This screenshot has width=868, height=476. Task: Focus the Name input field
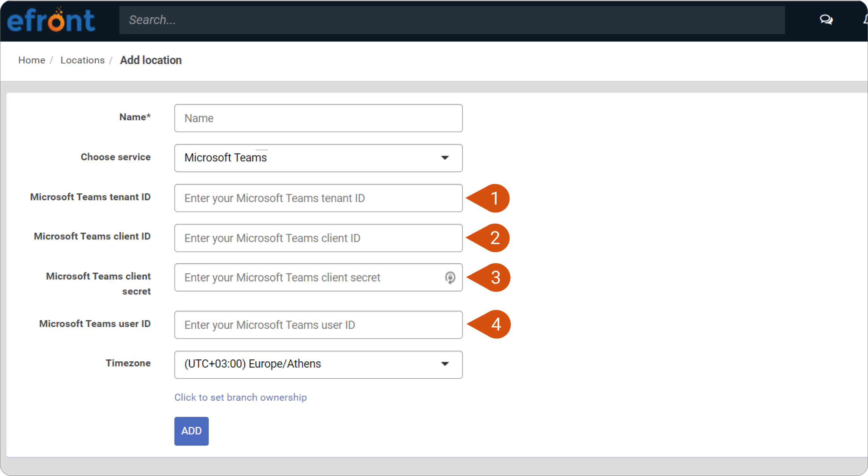(x=318, y=118)
